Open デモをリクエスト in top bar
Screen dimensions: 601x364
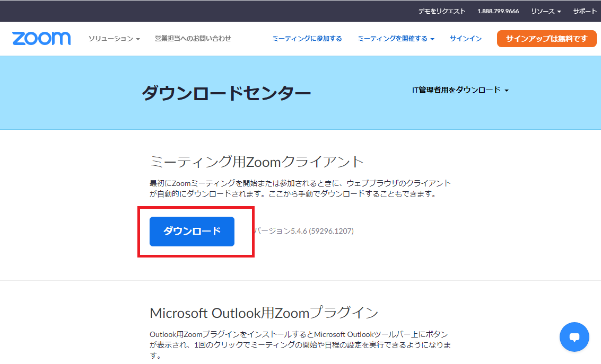[x=441, y=11]
